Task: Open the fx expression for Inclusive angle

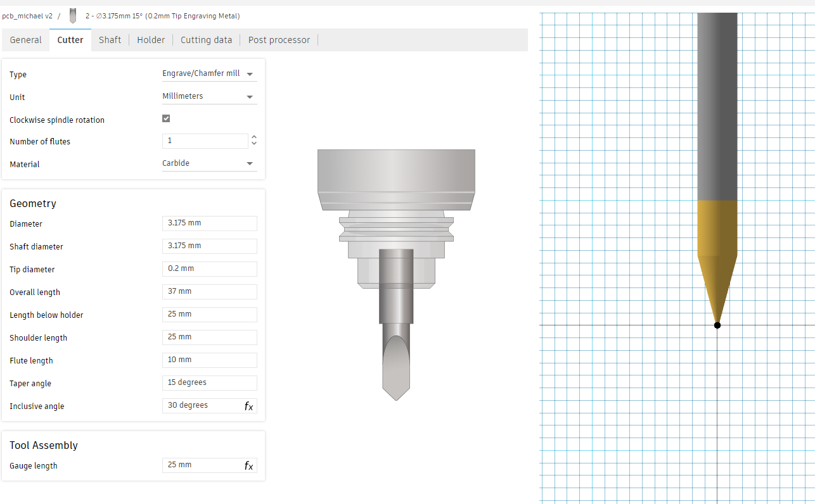Action: click(x=248, y=406)
